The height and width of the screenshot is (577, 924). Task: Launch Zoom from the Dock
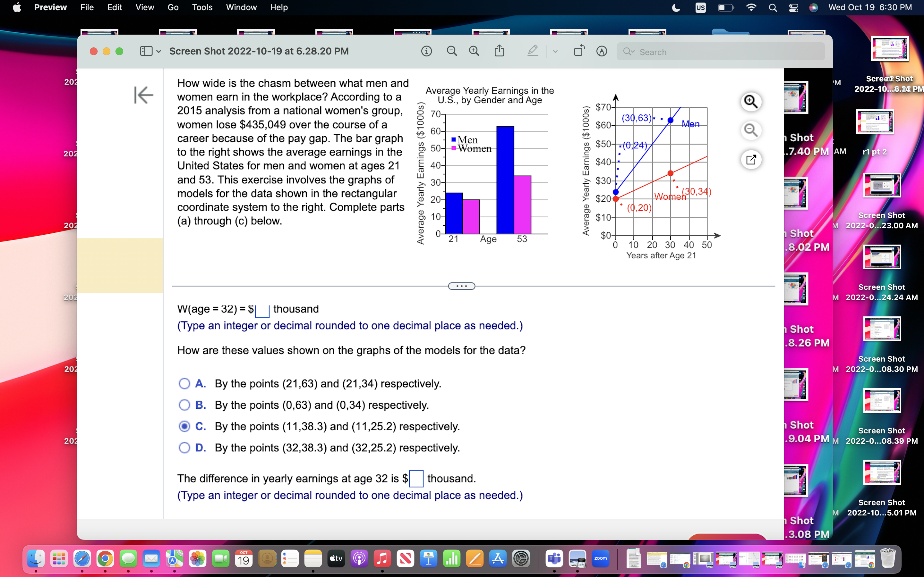[x=600, y=558]
